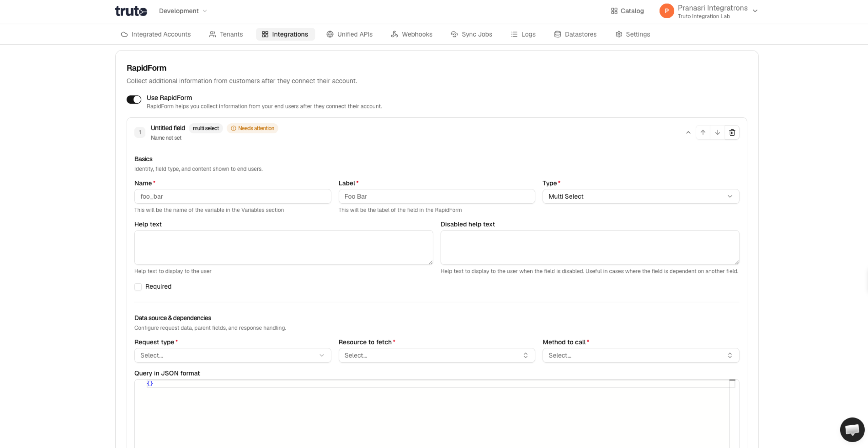Switch to the Webhooks tab
The image size is (868, 448).
pyautogui.click(x=412, y=34)
